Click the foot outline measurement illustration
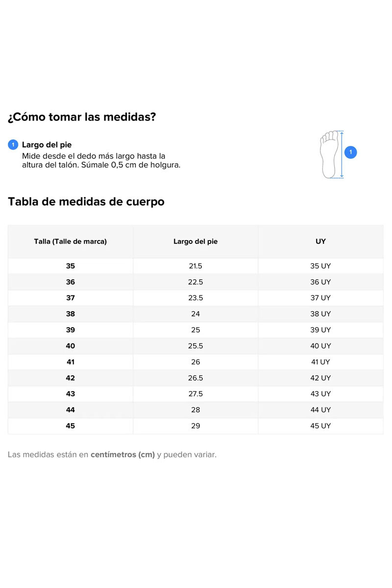This screenshot has width=392, height=588. [332, 154]
